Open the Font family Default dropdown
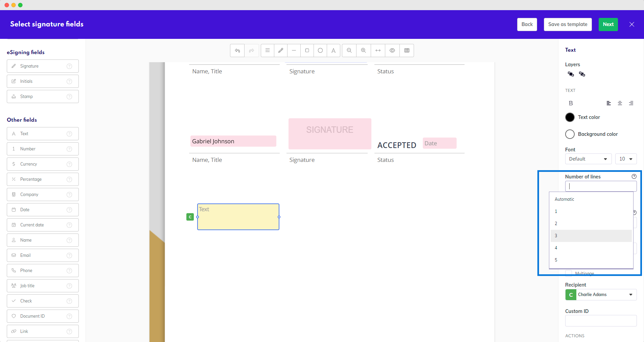Viewport: 644px width, 342px height. (x=588, y=159)
